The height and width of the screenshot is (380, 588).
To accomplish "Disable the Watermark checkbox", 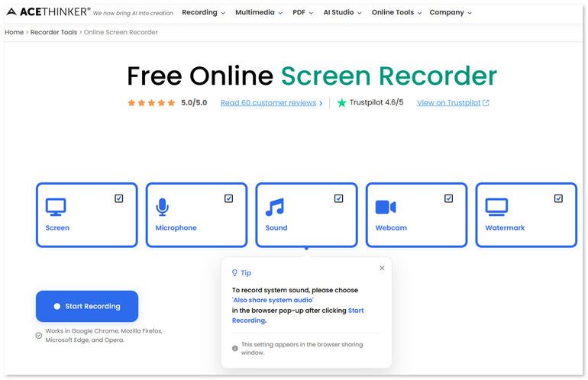I will click(558, 198).
